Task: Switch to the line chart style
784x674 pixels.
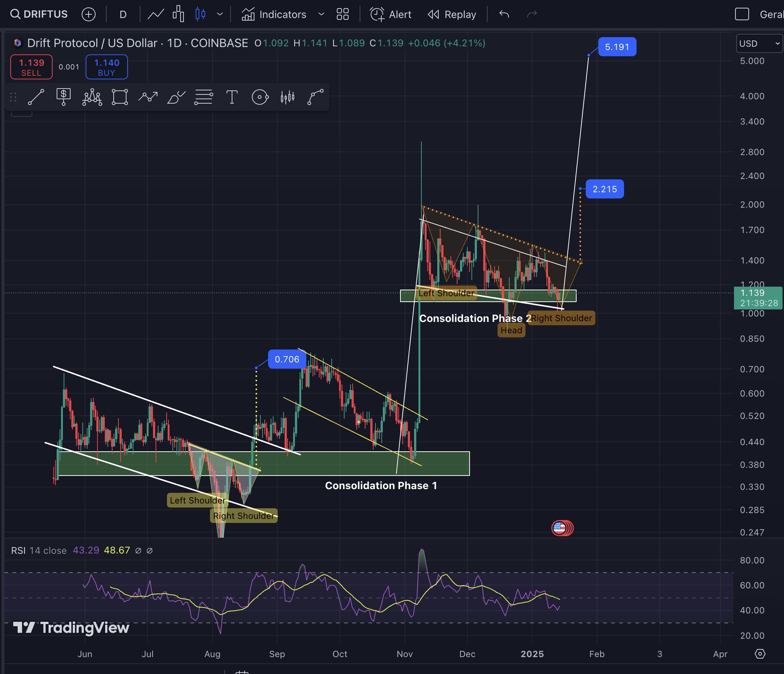Action: [x=156, y=14]
